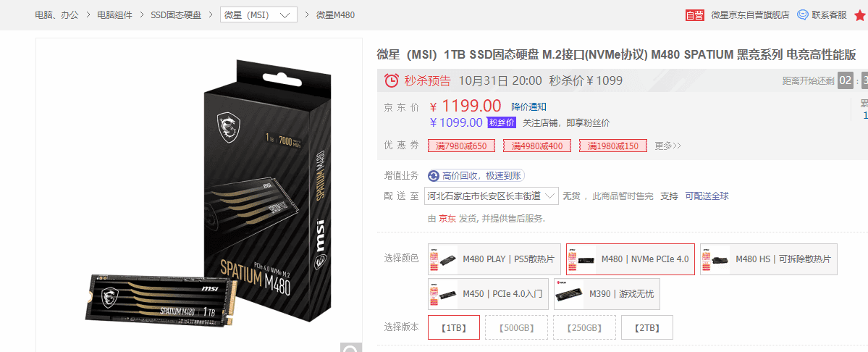
Task: Open the 河北石家庄市长安区 delivery address dropdown
Action: click(x=492, y=196)
